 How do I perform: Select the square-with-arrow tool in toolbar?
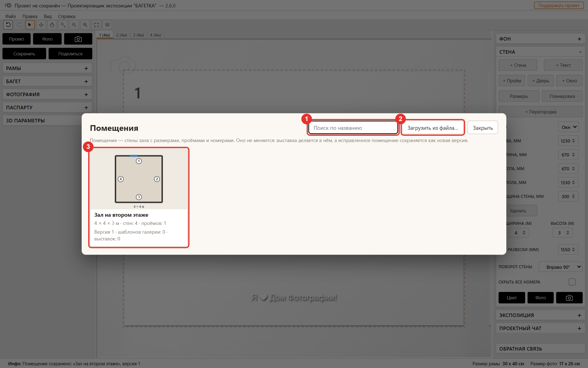[x=63, y=25]
